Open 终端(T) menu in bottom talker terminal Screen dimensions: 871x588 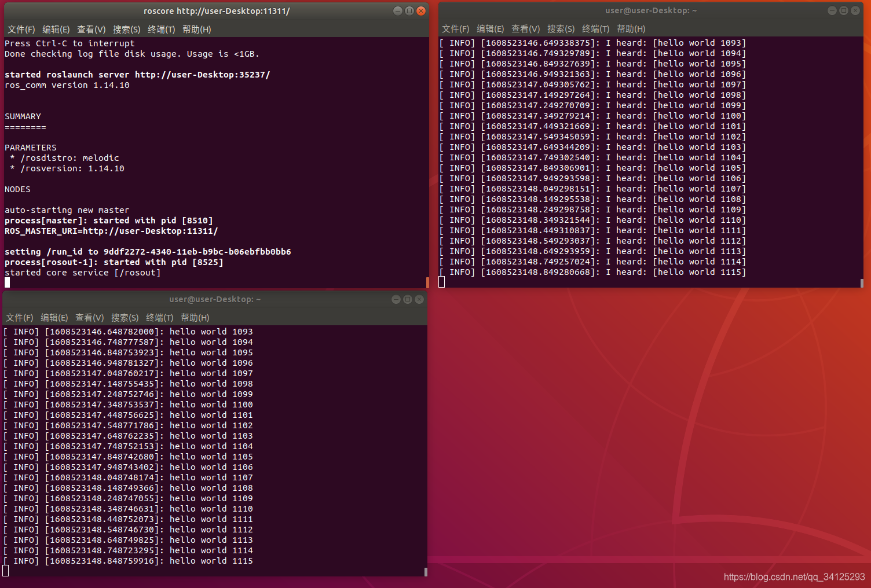click(160, 318)
